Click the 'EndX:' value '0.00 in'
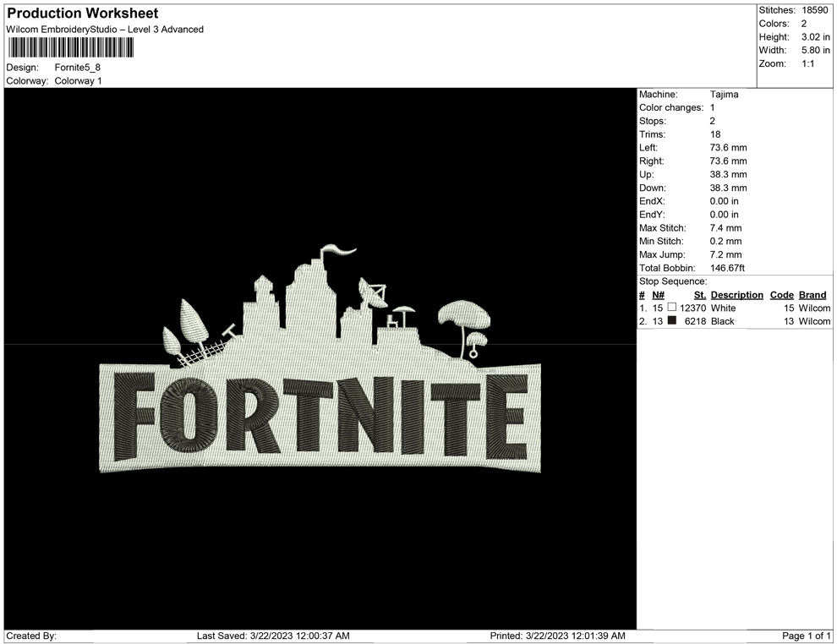 [x=725, y=201]
